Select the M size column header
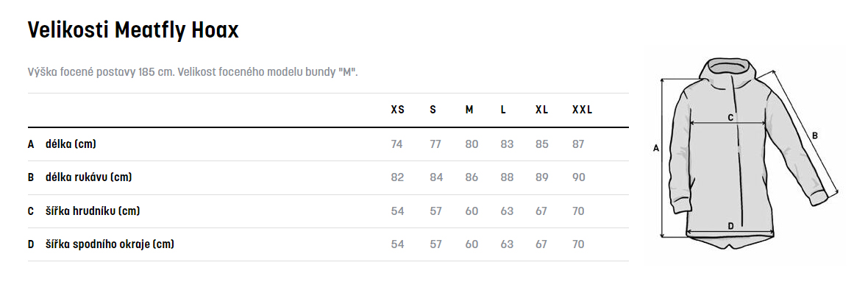Screen dimensions: 868x307 (x=469, y=110)
